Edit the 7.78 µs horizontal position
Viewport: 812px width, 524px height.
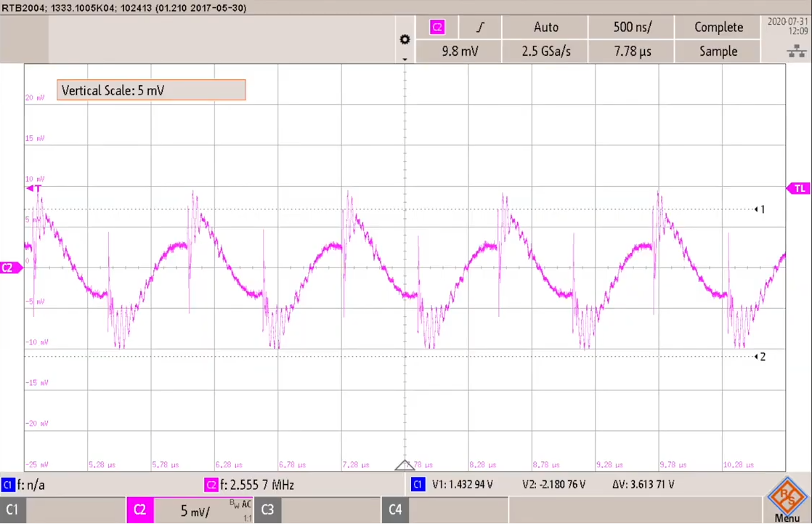[632, 52]
